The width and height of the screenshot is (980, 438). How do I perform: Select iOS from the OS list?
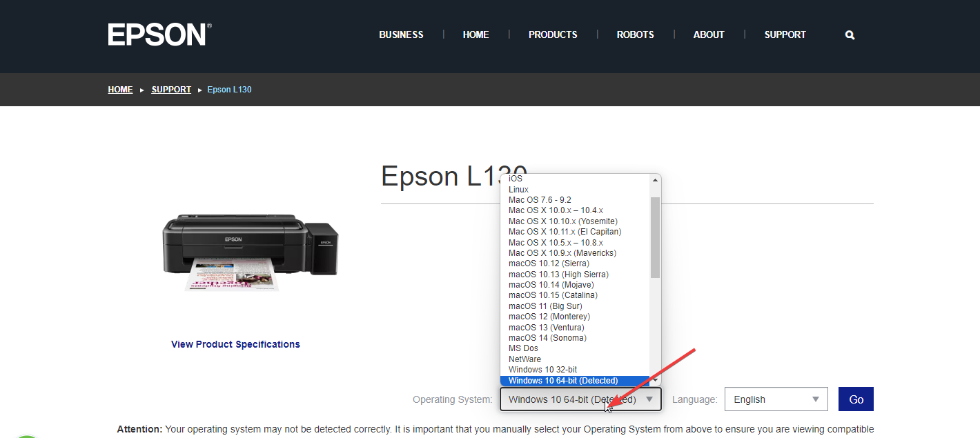tap(576, 179)
